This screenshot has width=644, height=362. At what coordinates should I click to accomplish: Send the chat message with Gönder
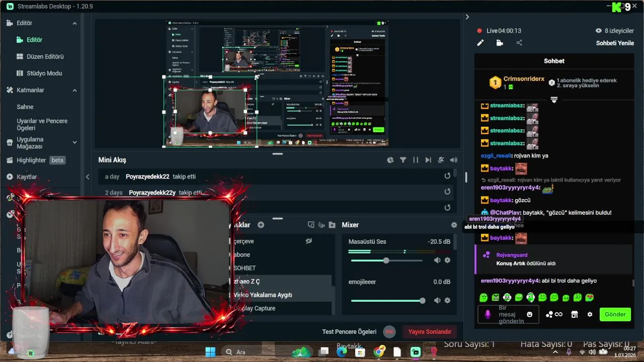[615, 314]
